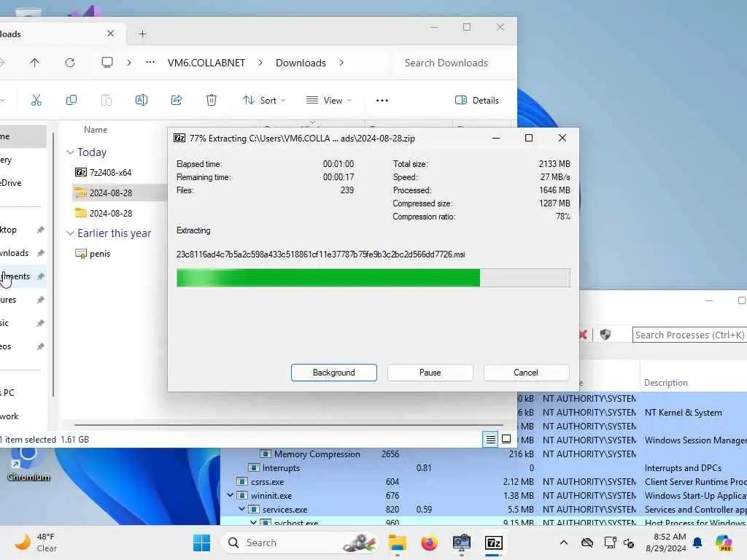Open weather widget showing 48°F Clear
The height and width of the screenshot is (560, 747).
(36, 542)
